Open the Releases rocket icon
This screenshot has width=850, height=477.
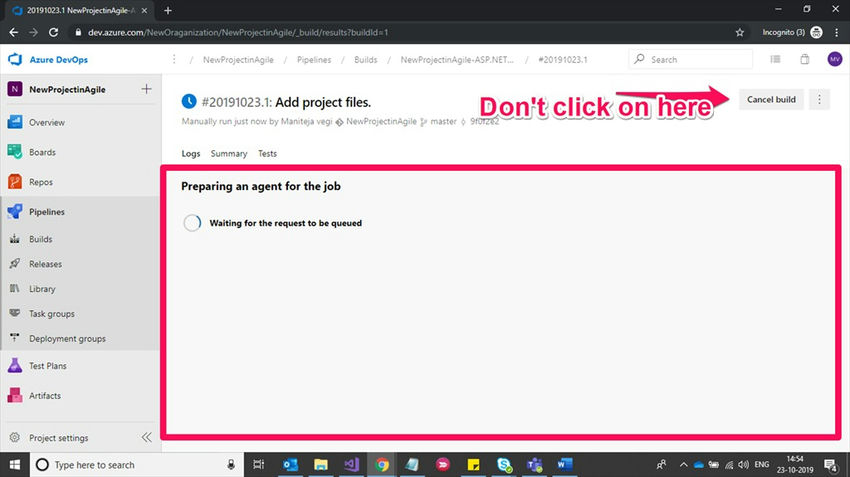click(15, 263)
